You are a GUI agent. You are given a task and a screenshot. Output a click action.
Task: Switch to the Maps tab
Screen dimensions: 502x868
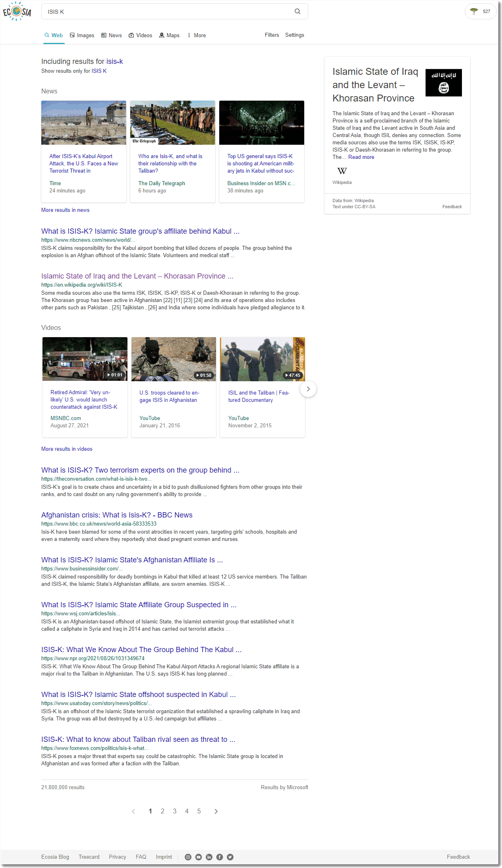pos(169,35)
